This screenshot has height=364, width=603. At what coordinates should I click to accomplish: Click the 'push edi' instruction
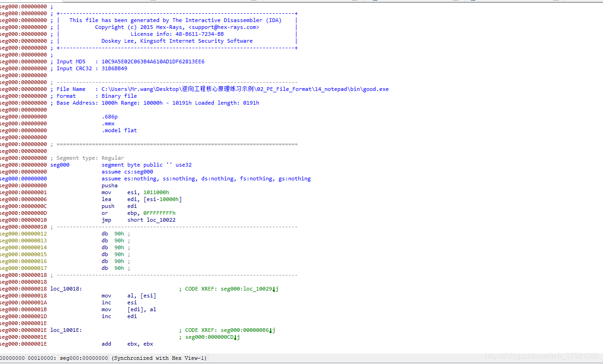click(x=119, y=206)
